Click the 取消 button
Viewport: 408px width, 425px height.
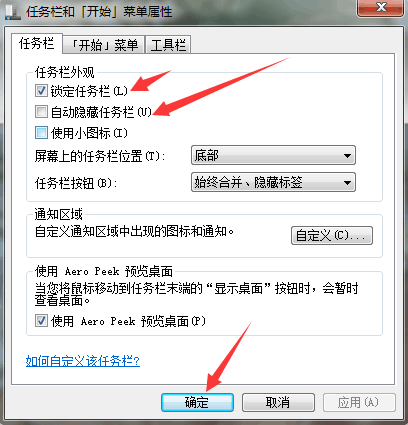(x=278, y=403)
